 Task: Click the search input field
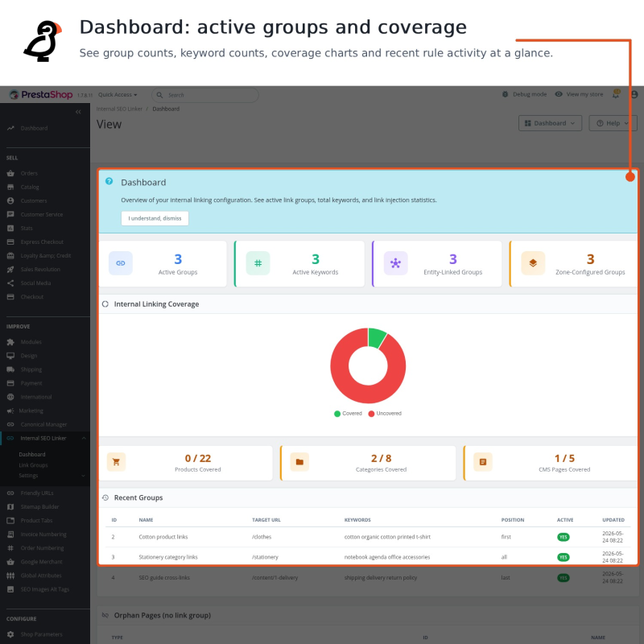[x=205, y=95]
